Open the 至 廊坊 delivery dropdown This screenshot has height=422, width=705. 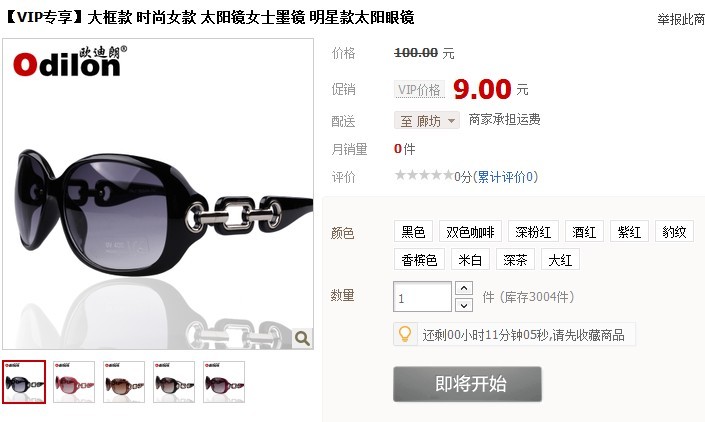(427, 120)
